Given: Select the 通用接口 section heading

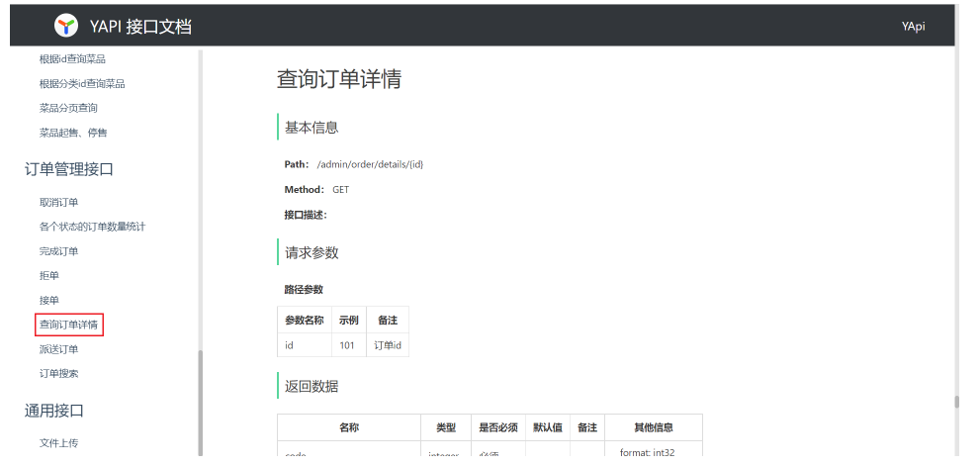Looking at the screenshot, I should pos(53,411).
